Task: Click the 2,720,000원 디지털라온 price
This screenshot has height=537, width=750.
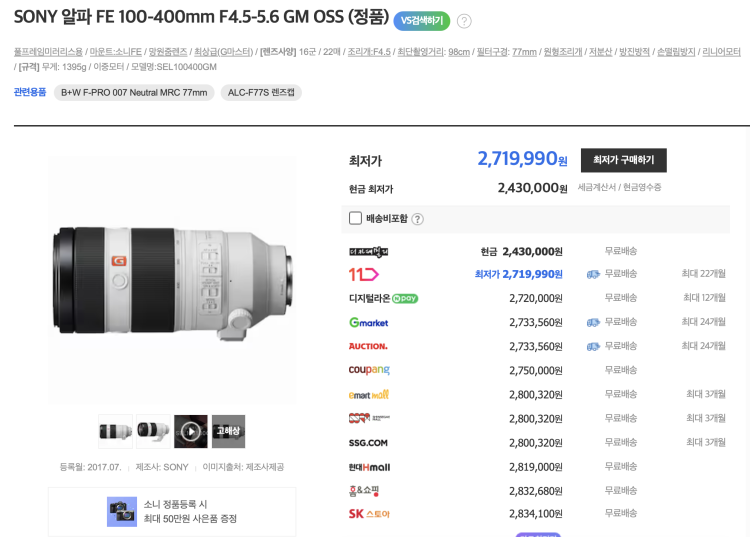Action: [536, 298]
